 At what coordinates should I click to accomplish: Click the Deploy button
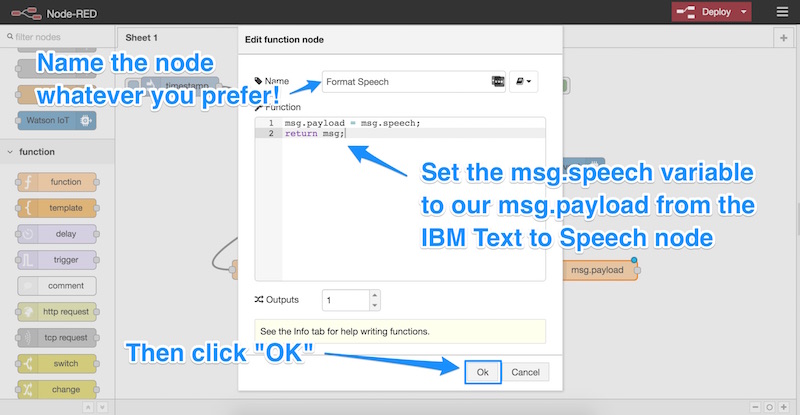click(706, 12)
